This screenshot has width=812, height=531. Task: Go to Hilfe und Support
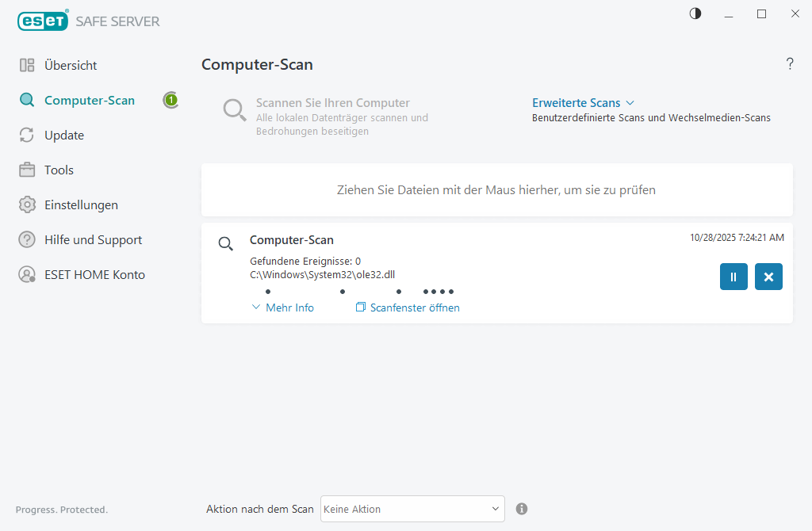click(x=93, y=239)
